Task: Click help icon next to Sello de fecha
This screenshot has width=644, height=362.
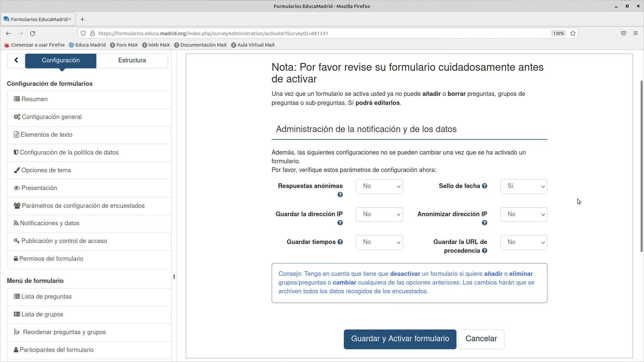Action: coord(484,186)
